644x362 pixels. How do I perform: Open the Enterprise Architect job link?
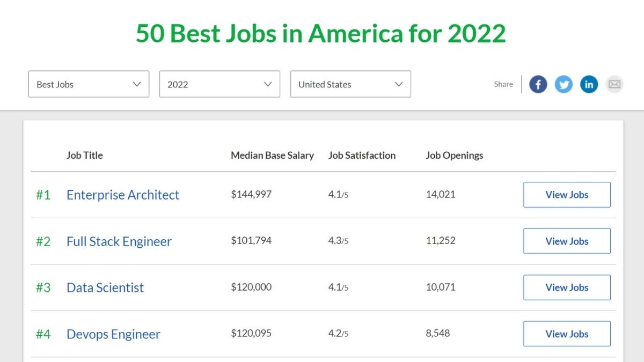tap(123, 195)
